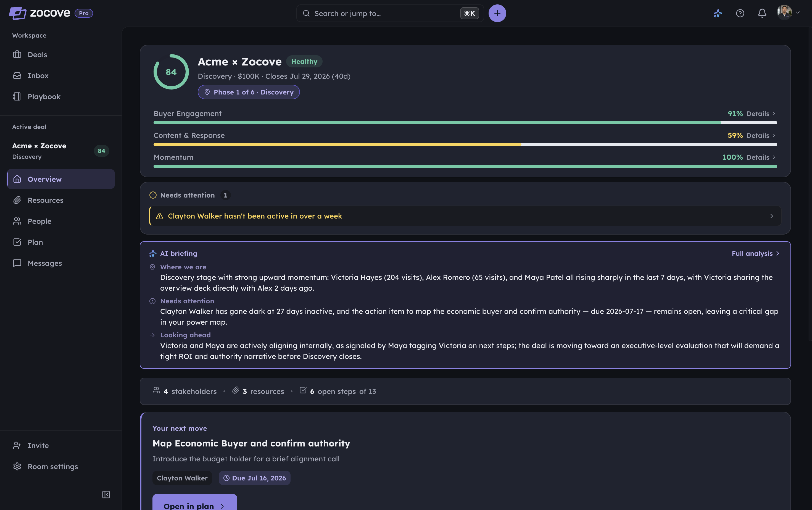Click the Phase 1 of 6 Discovery pill
This screenshot has height=510, width=812.
[x=249, y=92]
